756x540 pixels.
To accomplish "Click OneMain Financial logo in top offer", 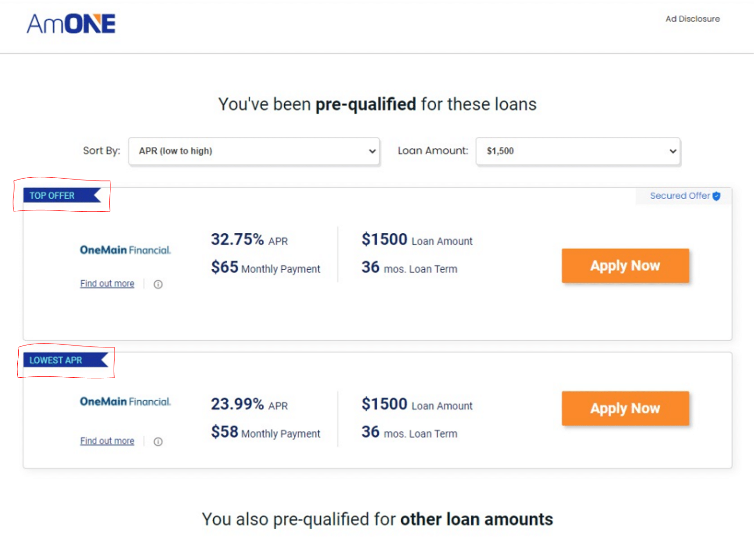I will [125, 250].
